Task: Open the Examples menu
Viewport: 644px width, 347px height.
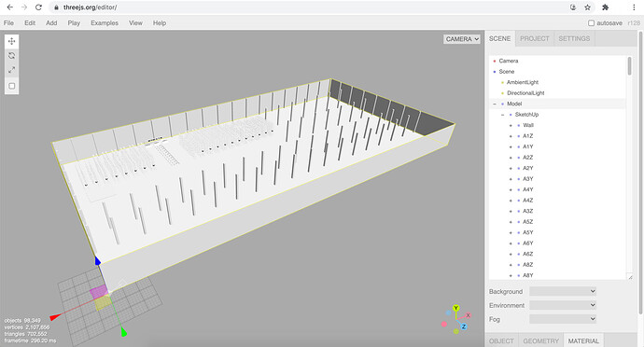Action: tap(105, 23)
